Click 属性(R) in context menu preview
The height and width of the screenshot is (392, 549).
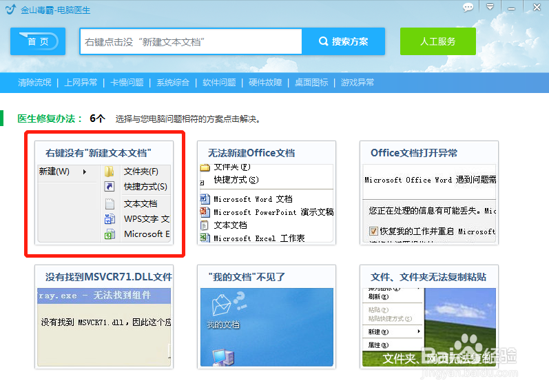[x=378, y=345]
